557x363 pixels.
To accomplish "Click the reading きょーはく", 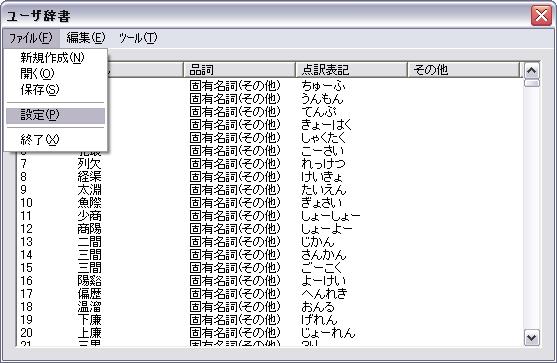I will pos(326,125).
